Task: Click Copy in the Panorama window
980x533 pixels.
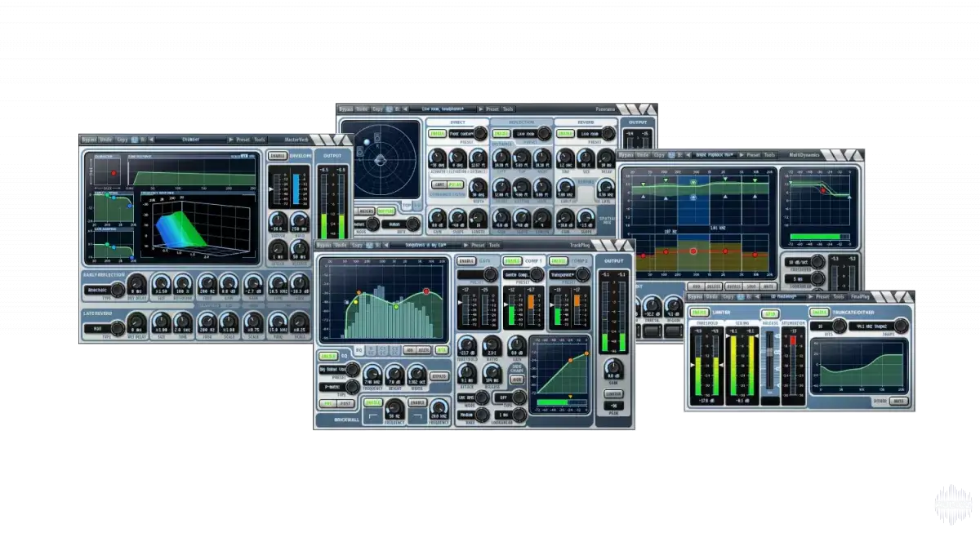Action: 376,109
